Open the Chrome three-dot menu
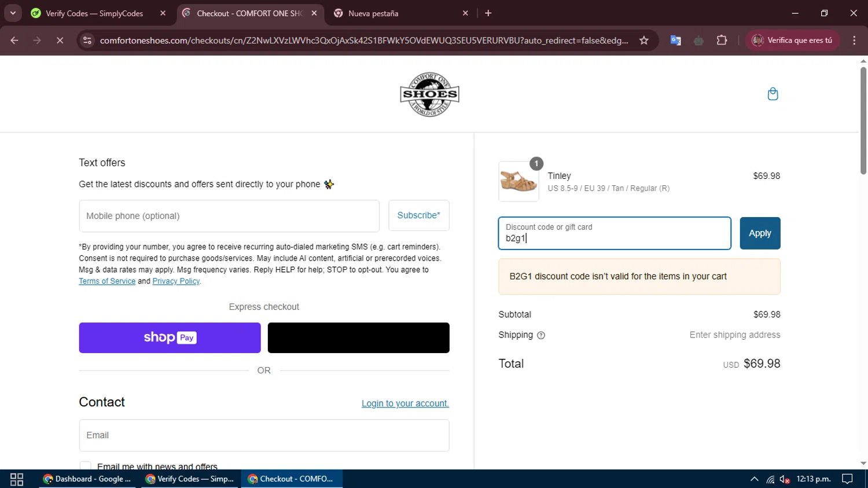Screen dimensions: 868x488 click(854, 41)
